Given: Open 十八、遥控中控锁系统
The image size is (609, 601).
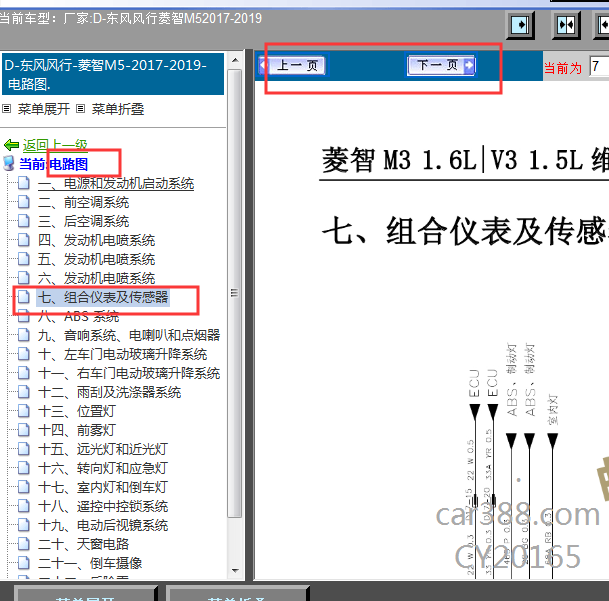Looking at the screenshot, I should (103, 507).
